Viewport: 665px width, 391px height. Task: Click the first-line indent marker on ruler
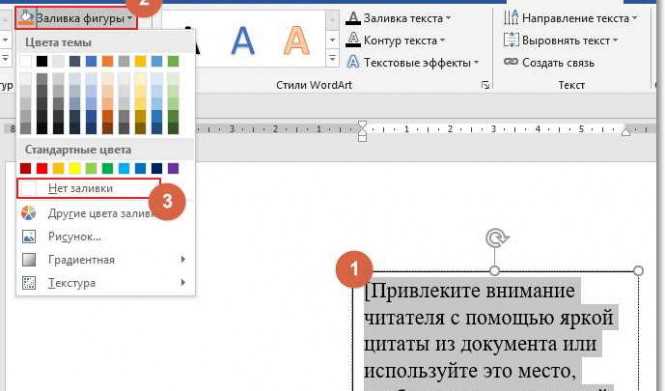coord(362,125)
